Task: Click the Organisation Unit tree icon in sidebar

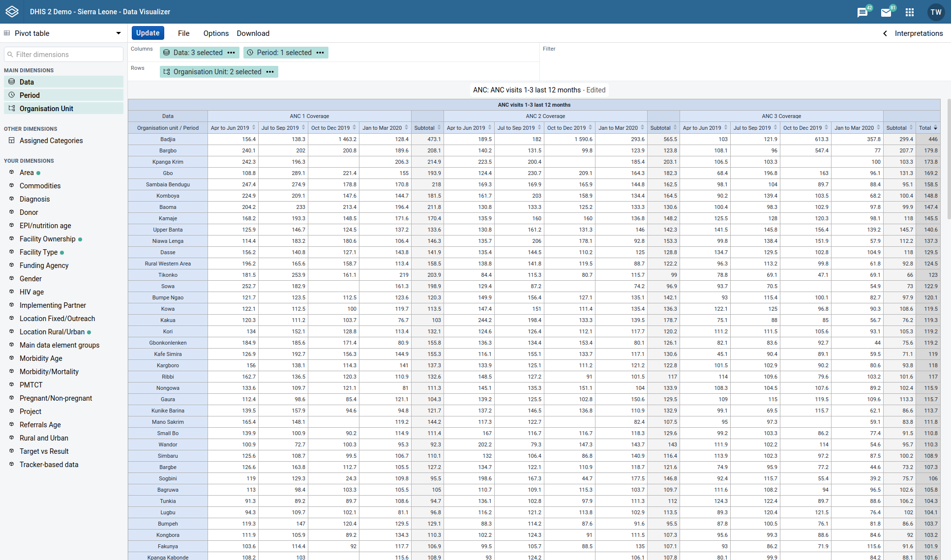Action: (12, 108)
